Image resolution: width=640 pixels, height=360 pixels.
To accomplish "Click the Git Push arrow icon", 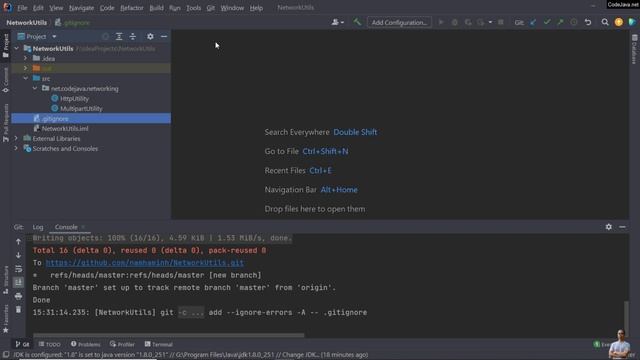I will coord(560,22).
